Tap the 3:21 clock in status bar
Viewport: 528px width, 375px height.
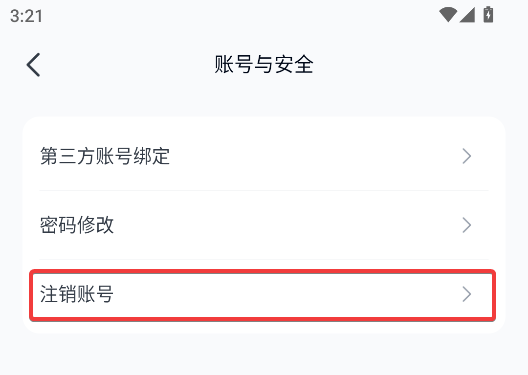coord(26,16)
